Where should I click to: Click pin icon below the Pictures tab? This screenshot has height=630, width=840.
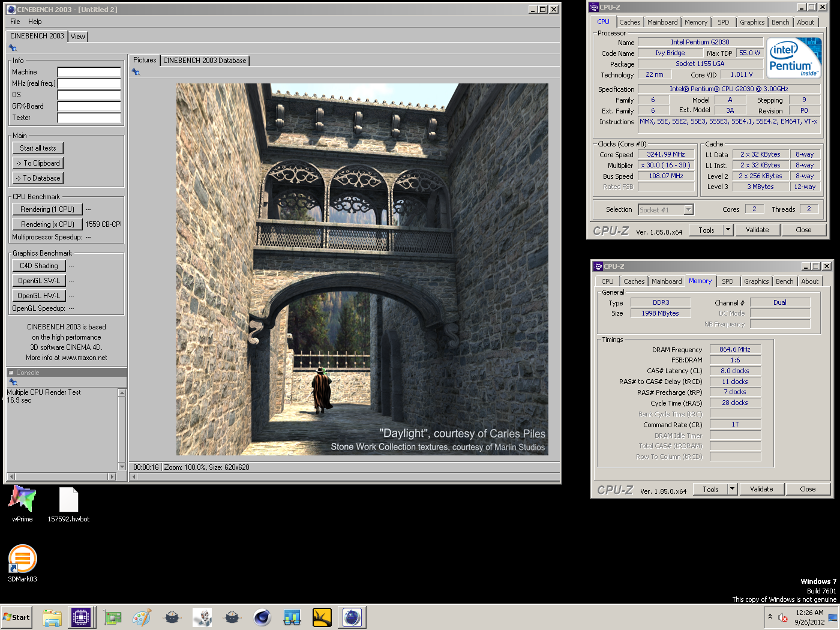[x=136, y=72]
